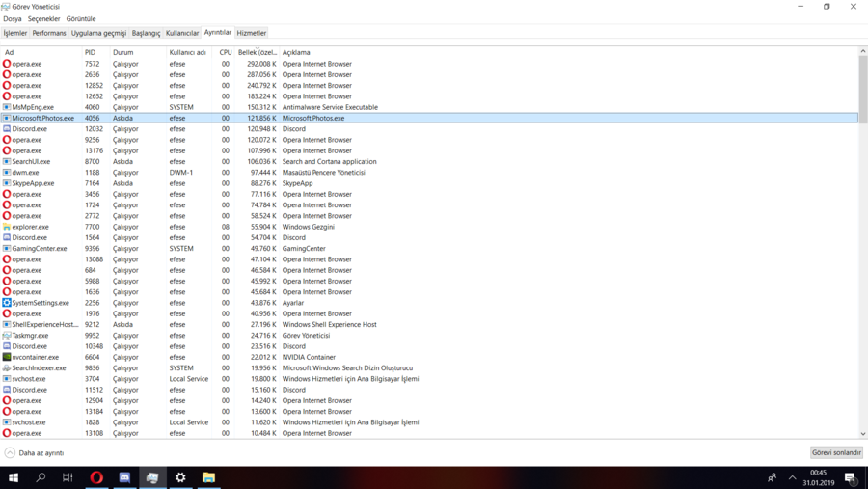Click MsMpEng.exe process icon

pos(7,107)
